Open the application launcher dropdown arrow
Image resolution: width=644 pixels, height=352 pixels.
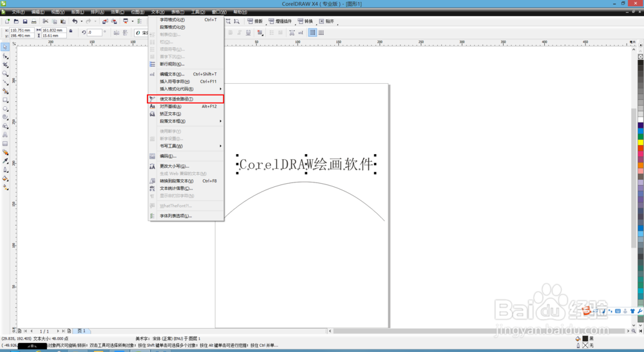pyautogui.click(x=132, y=21)
